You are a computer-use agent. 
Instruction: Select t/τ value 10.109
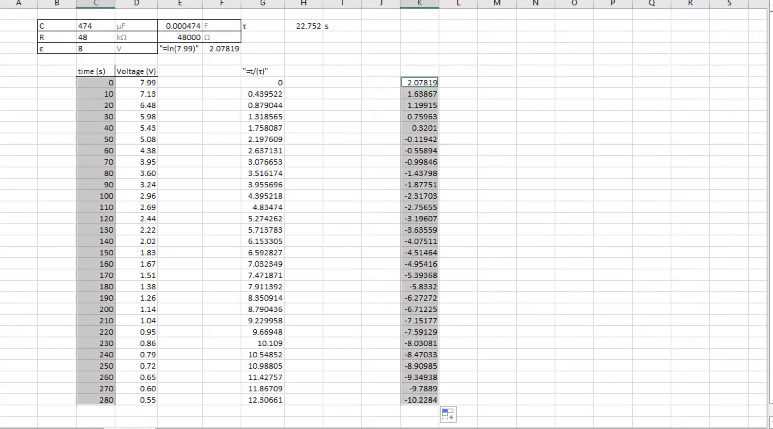(262, 343)
